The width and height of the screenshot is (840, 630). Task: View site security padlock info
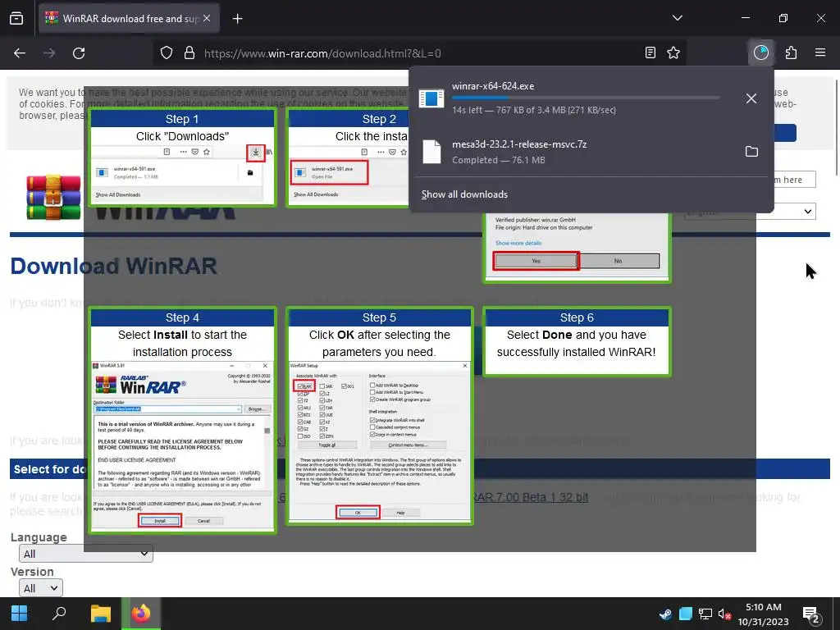[x=189, y=53]
